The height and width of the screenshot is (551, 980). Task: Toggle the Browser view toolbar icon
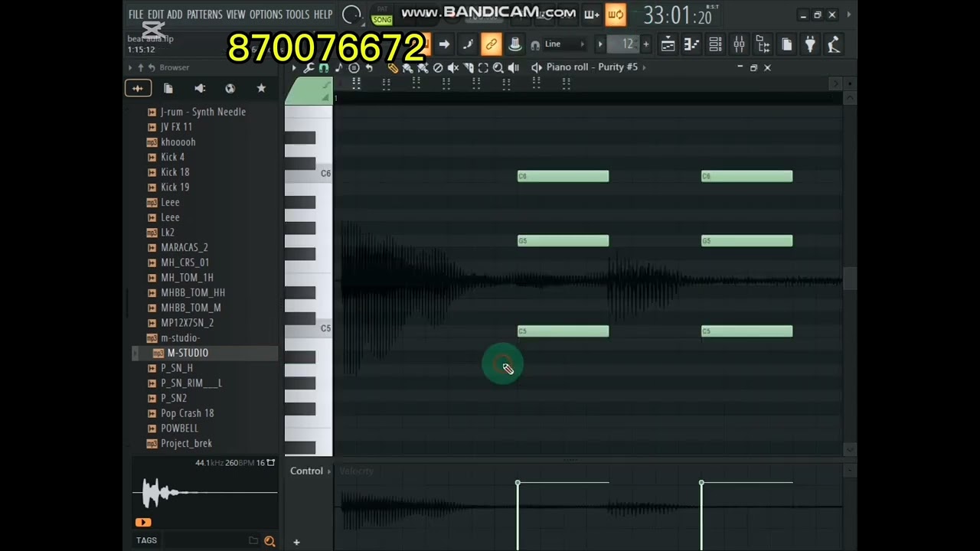click(x=763, y=44)
